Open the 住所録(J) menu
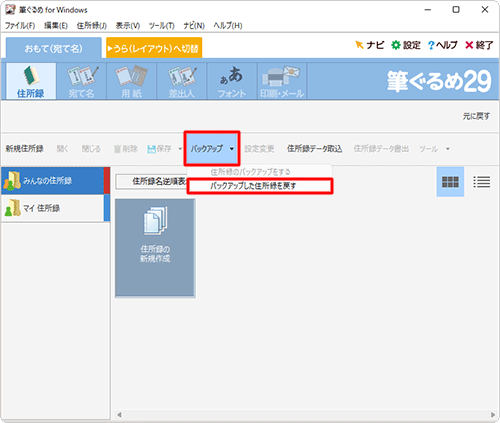 pos(92,26)
